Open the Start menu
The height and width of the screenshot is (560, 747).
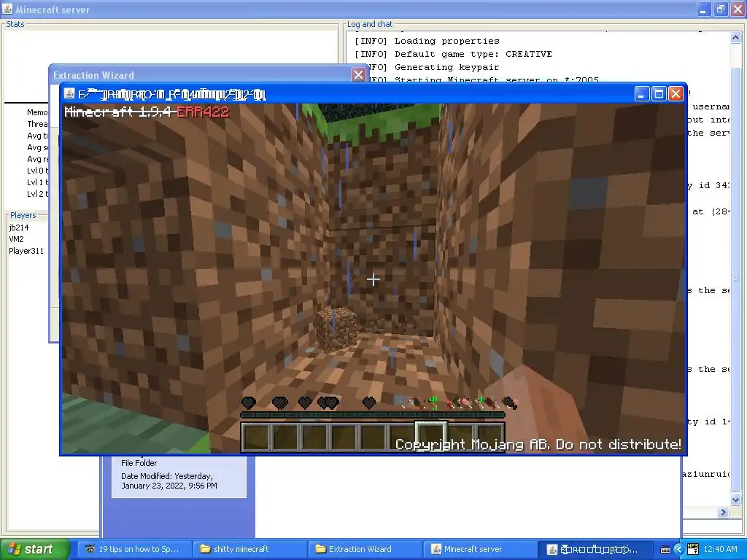coord(34,550)
